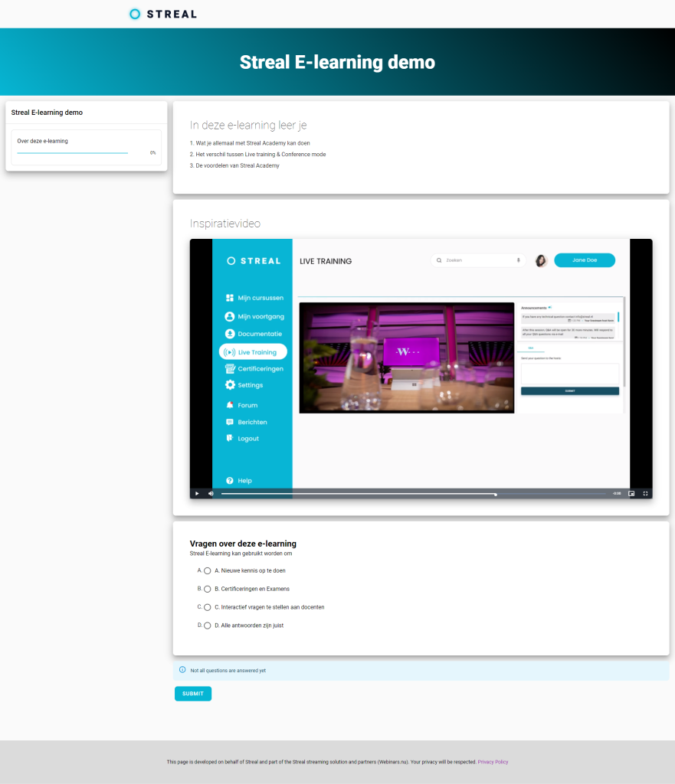The height and width of the screenshot is (784, 675).
Task: Click the Documentatie download icon in the video
Action: (x=230, y=334)
